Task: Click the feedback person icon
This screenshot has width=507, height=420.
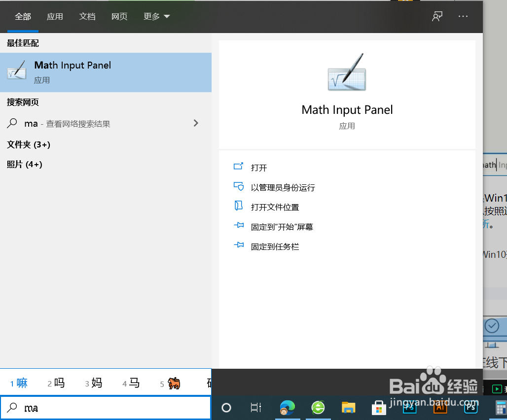Action: (437, 16)
